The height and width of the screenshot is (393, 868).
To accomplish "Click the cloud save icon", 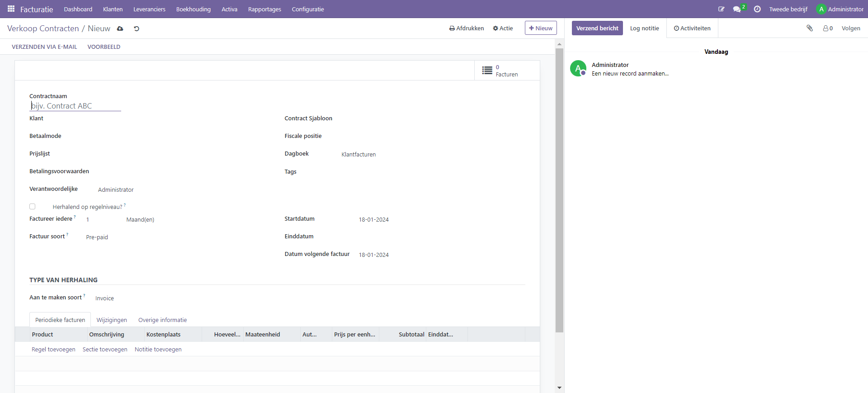I will (120, 28).
